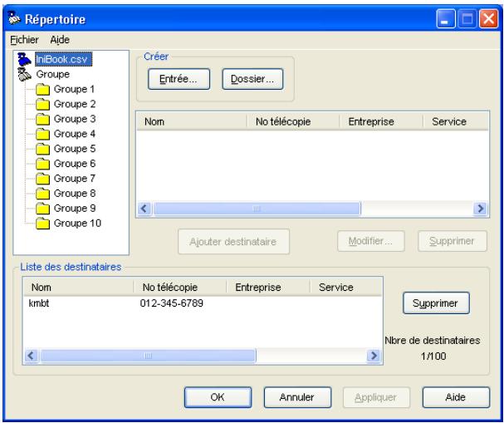Select the Groupe 4 label
This screenshot has height=423, width=504.
(75, 134)
